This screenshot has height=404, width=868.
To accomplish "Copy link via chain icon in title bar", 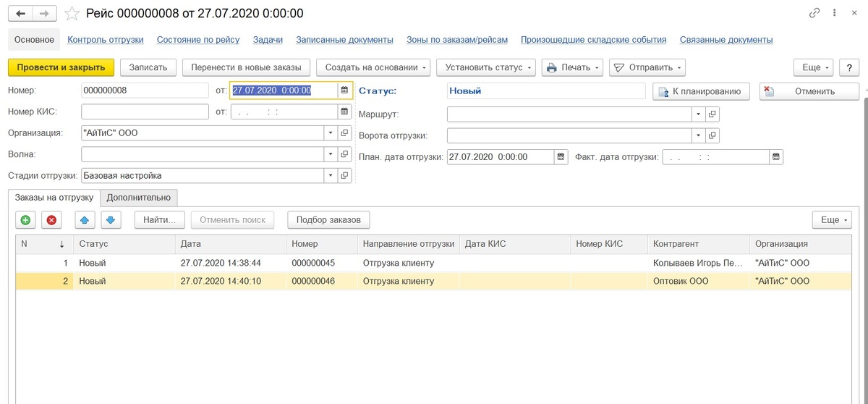I will pos(815,13).
